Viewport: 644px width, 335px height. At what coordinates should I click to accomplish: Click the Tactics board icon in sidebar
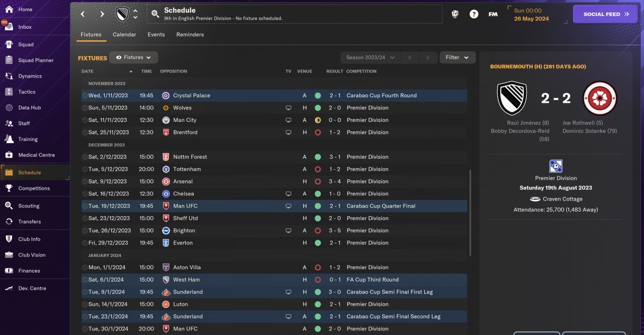9,92
